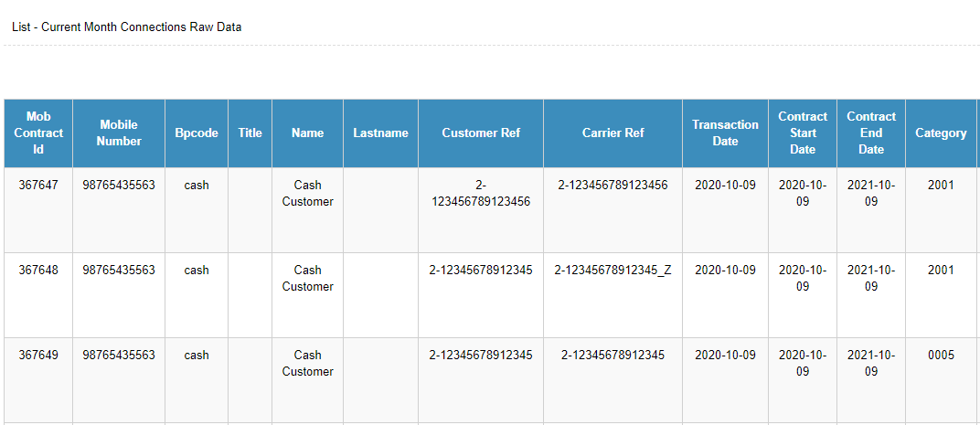The image size is (980, 425).
Task: Click the Cash Customer name in row 367649
Action: click(x=307, y=363)
